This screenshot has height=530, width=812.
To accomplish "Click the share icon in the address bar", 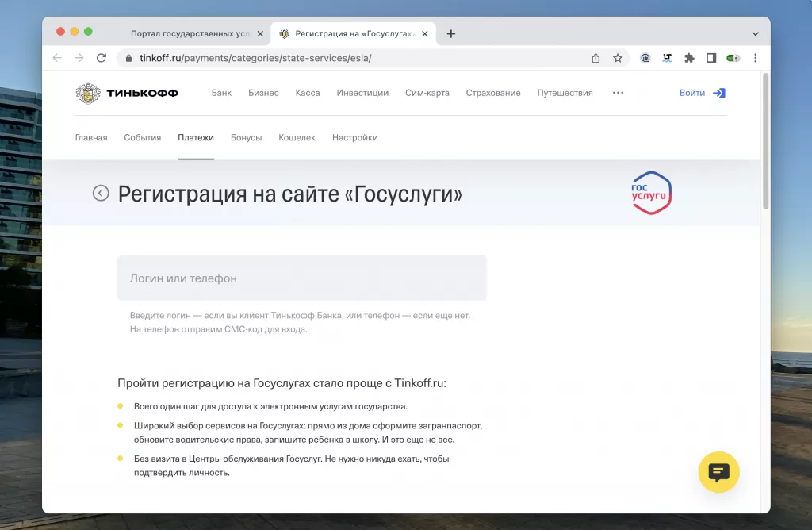I will click(596, 58).
